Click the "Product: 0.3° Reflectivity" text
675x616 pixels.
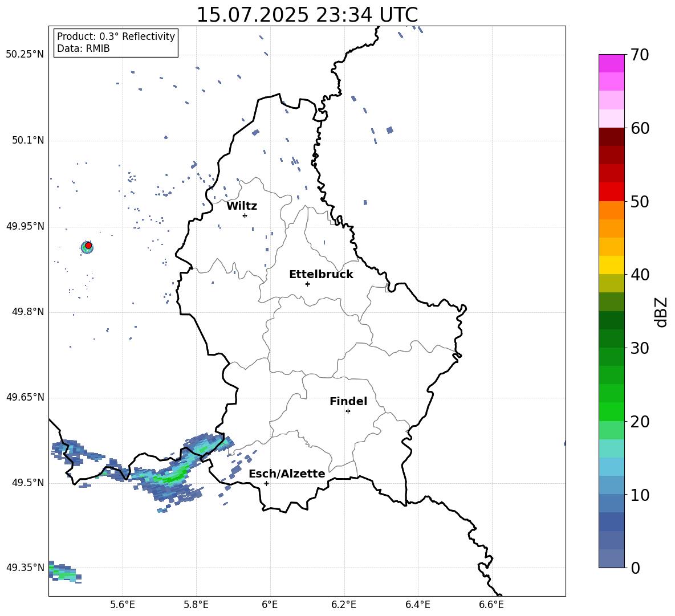(116, 36)
